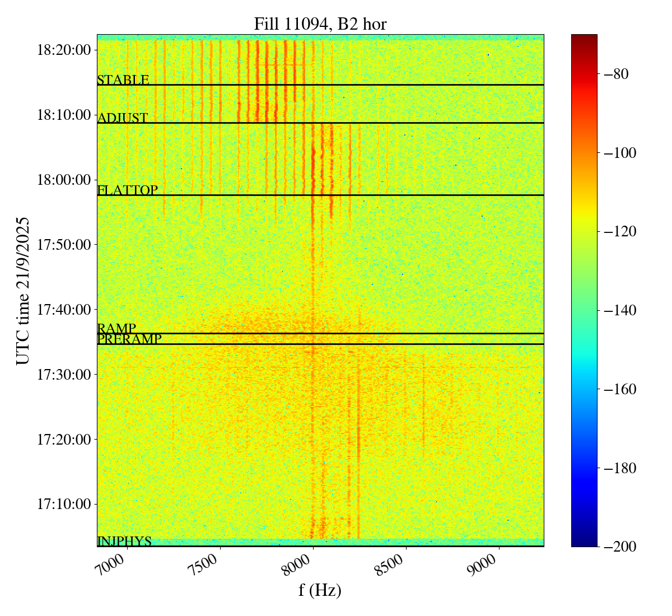Click the 18:20:00 time tick label
Viewport: 672px width, 616px height.
point(63,50)
